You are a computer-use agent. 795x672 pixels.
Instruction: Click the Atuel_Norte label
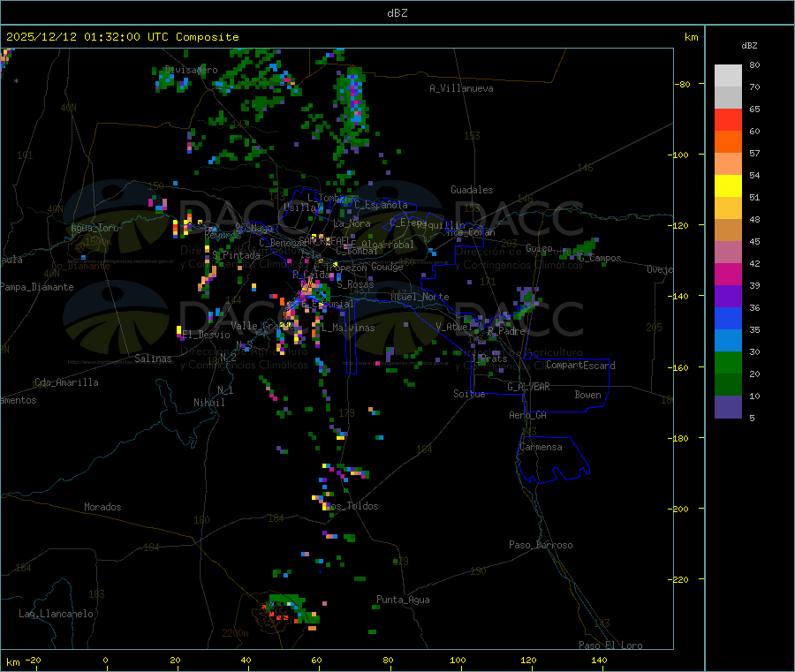(420, 297)
